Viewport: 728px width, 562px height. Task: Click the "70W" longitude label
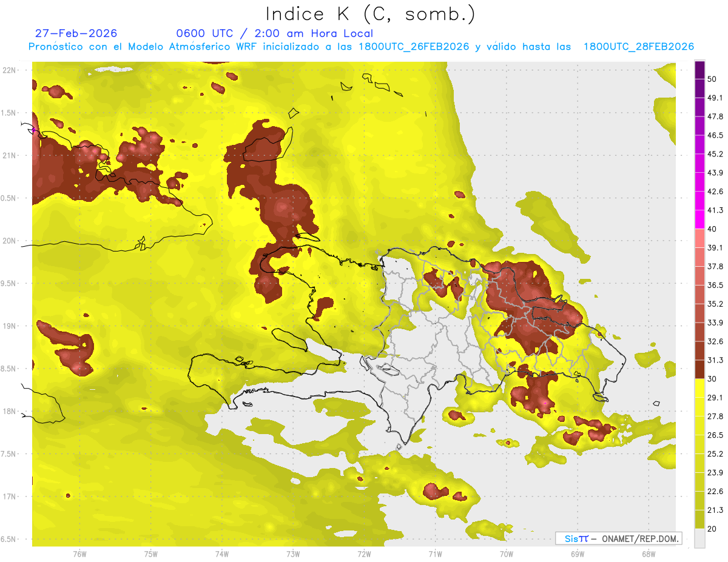(x=506, y=554)
